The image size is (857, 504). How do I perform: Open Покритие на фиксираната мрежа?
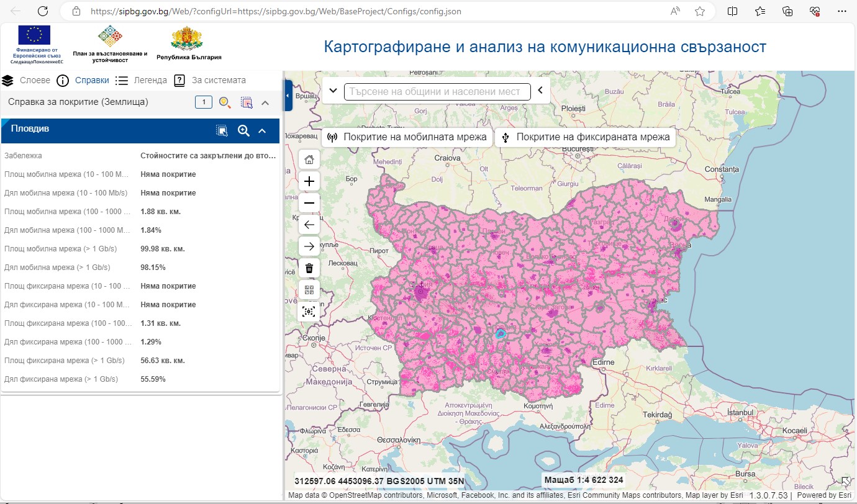tap(585, 137)
